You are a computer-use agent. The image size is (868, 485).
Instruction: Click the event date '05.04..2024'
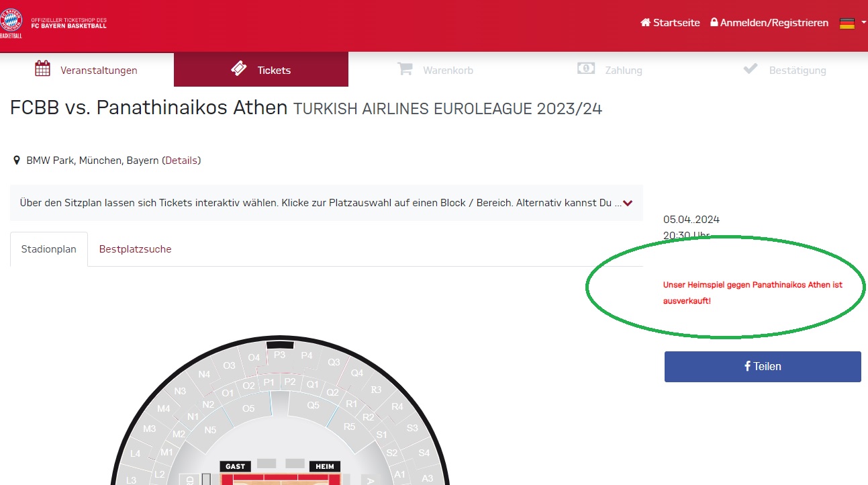click(x=691, y=220)
